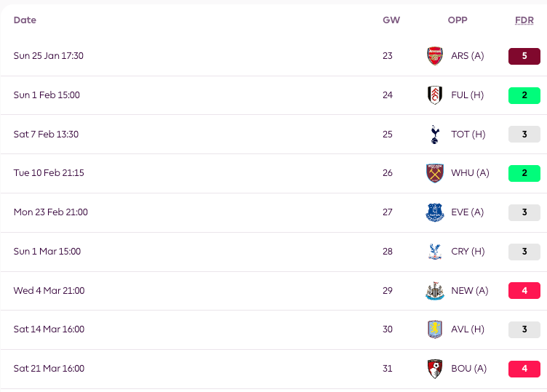Click green FDR 2 badge for Fulham
This screenshot has width=547, height=392.
[524, 95]
